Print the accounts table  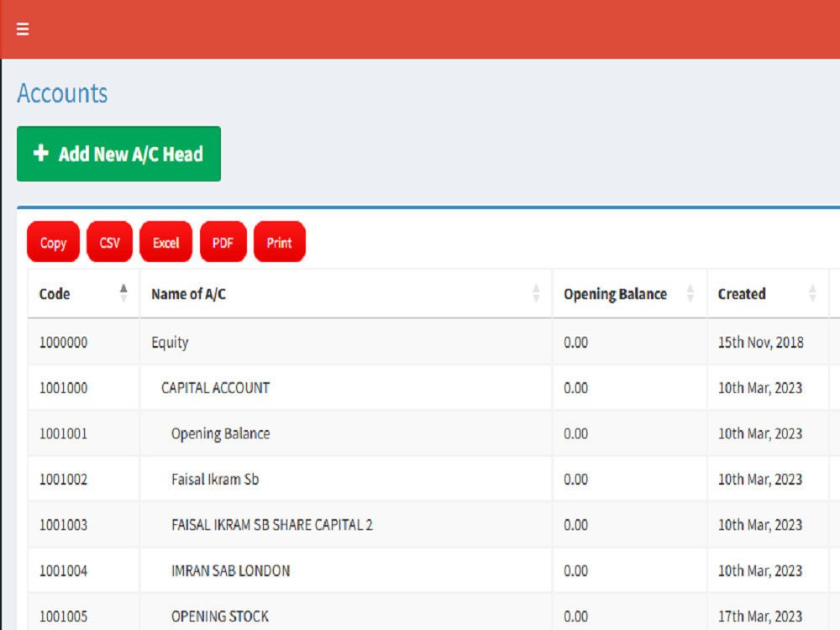point(279,242)
